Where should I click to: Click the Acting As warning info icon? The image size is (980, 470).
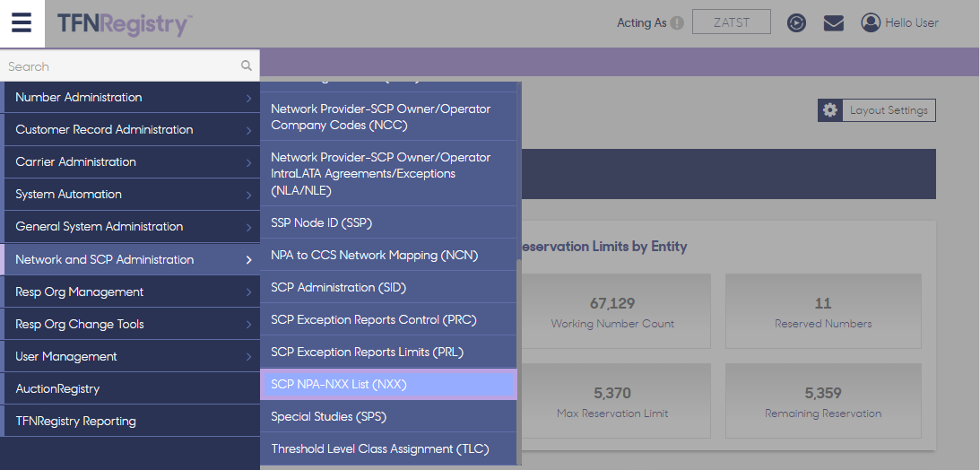tap(677, 23)
